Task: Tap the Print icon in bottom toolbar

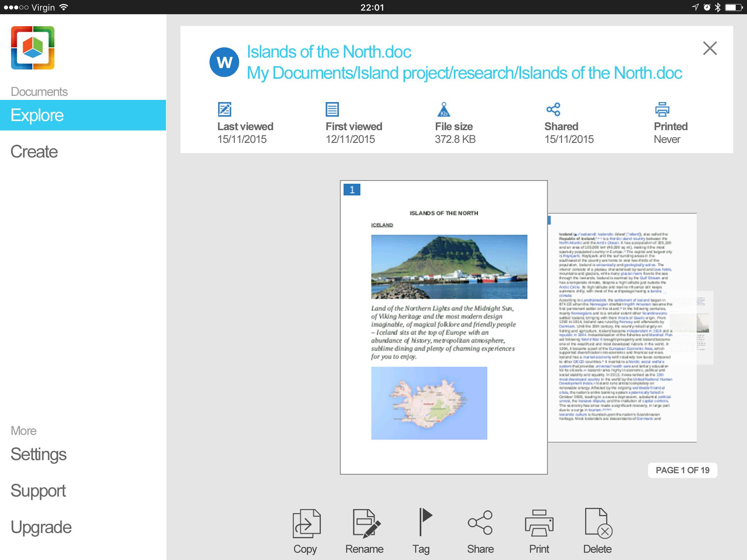Action: click(539, 523)
